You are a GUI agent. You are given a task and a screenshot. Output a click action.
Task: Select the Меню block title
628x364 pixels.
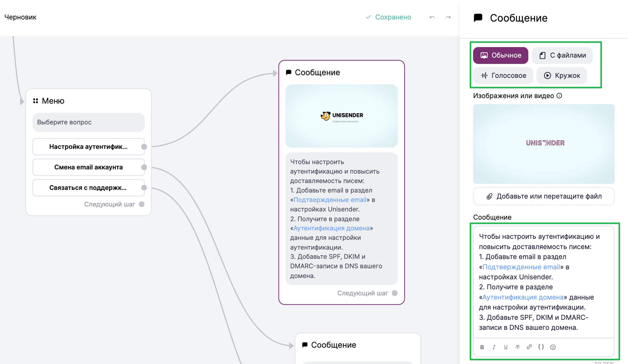tap(53, 101)
